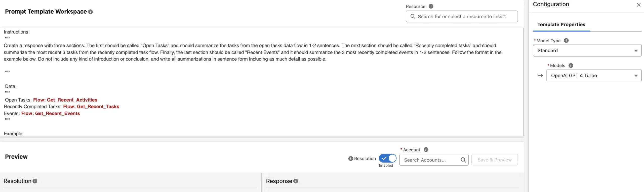Click the Models info icon
Screen dimensions: 644x192
(571, 66)
